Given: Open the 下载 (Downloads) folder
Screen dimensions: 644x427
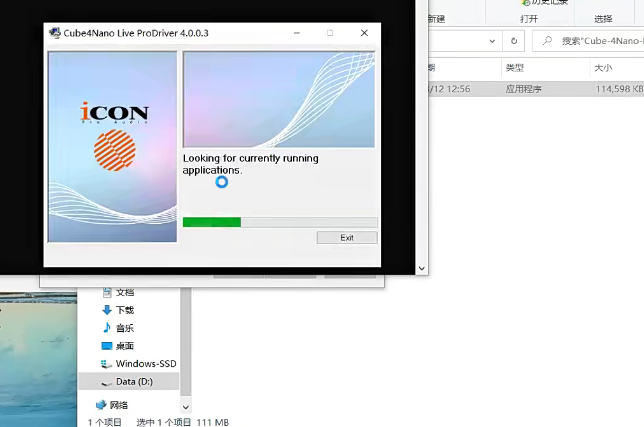Looking at the screenshot, I should tap(124, 310).
